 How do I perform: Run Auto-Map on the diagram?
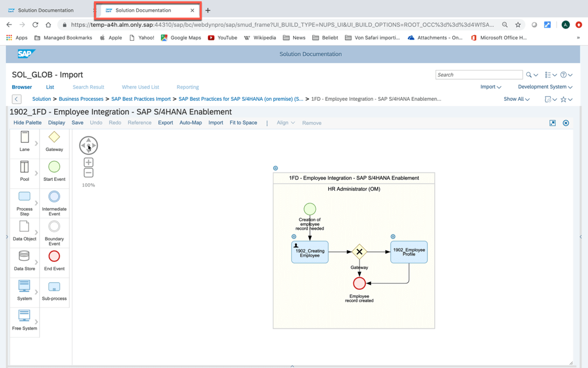coord(191,122)
